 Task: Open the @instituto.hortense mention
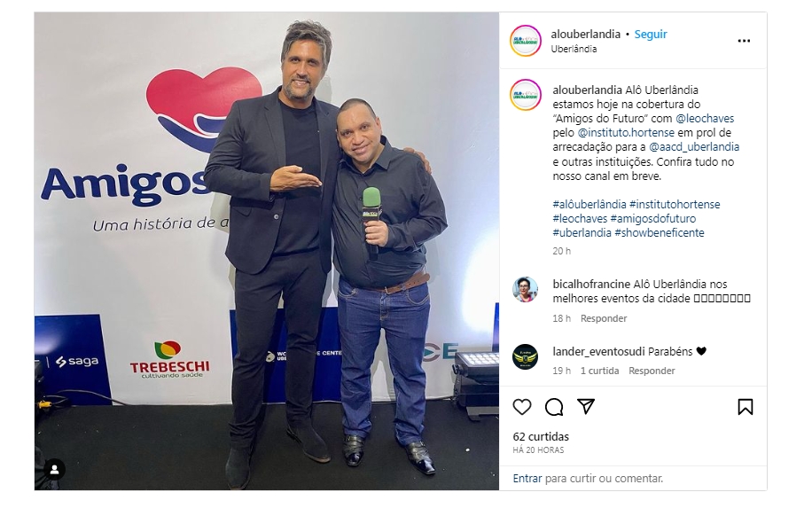pyautogui.click(x=626, y=133)
